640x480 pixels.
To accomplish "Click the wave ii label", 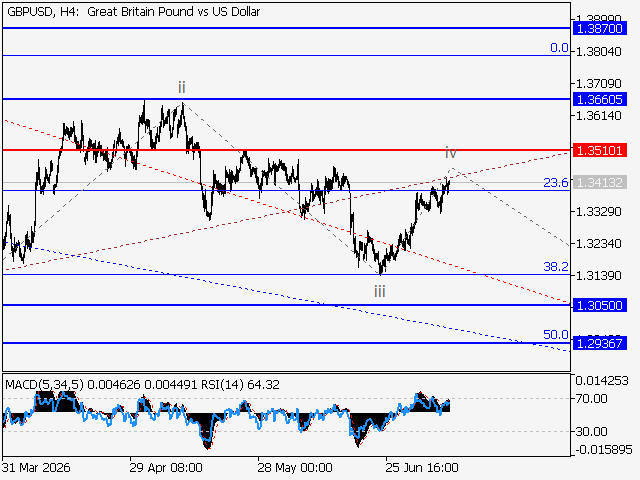I will tap(182, 87).
